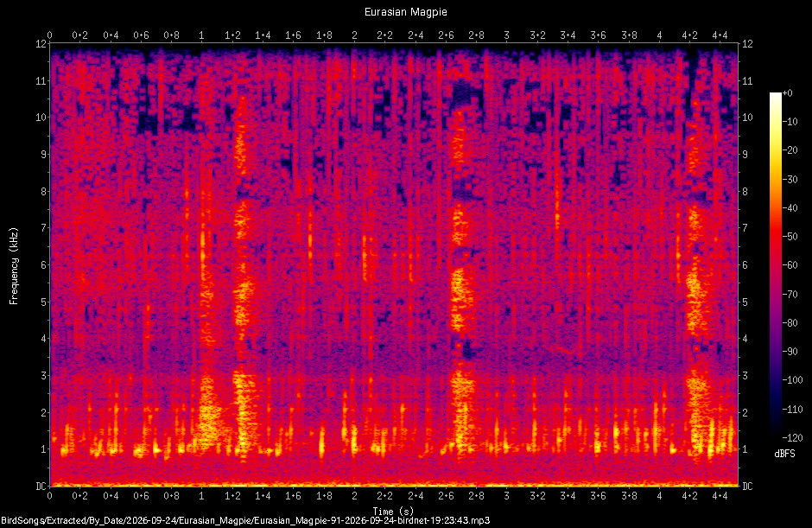This screenshot has width=812, height=528.
Task: Select the '-10' dBFS scale value
Action: pyautogui.click(x=790, y=122)
